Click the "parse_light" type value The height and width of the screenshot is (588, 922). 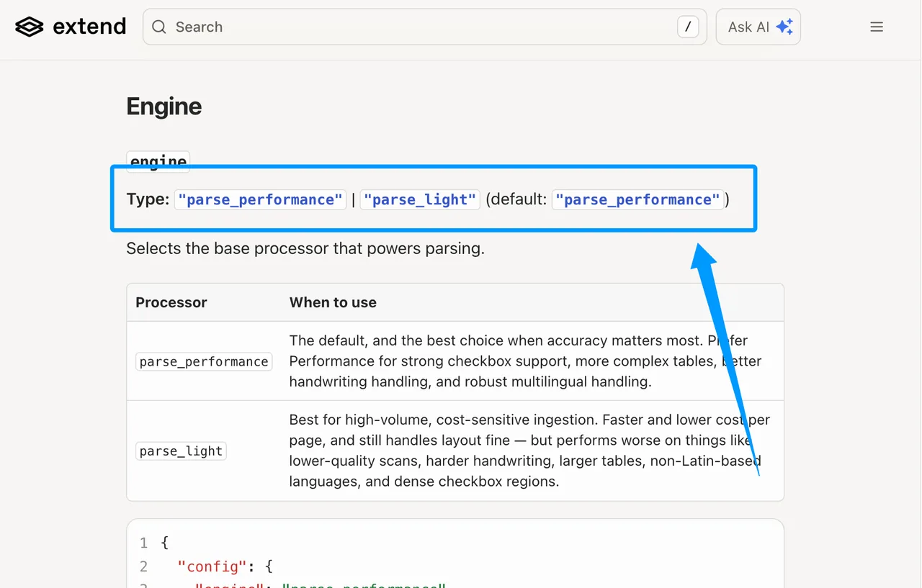pyautogui.click(x=420, y=199)
